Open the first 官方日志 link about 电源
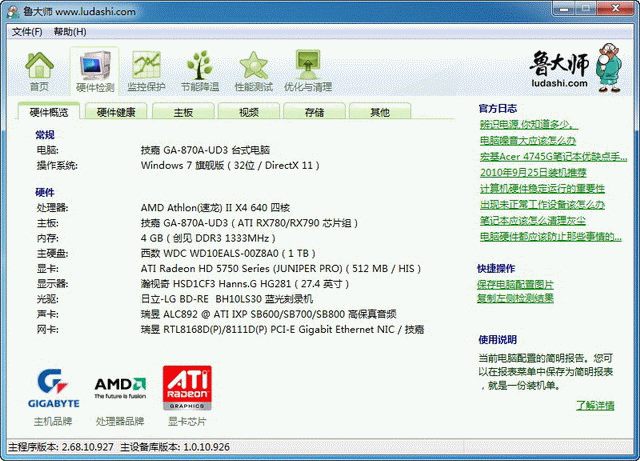 coord(529,124)
